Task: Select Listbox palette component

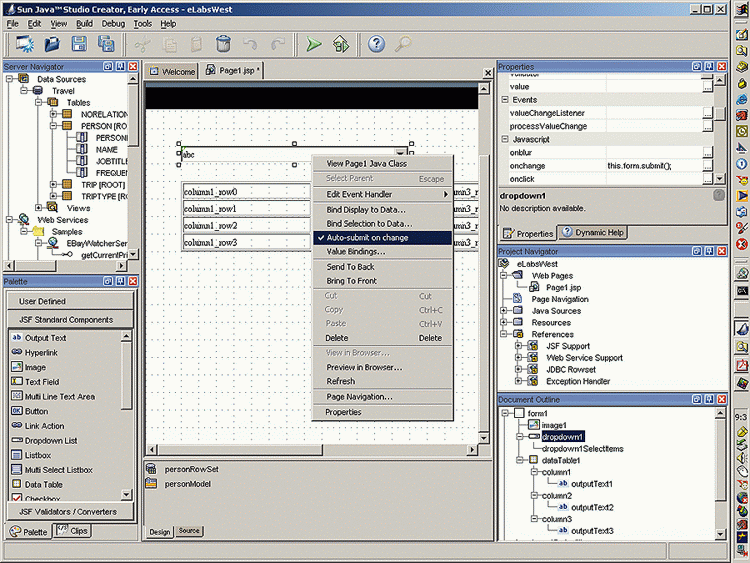Action: click(37, 455)
